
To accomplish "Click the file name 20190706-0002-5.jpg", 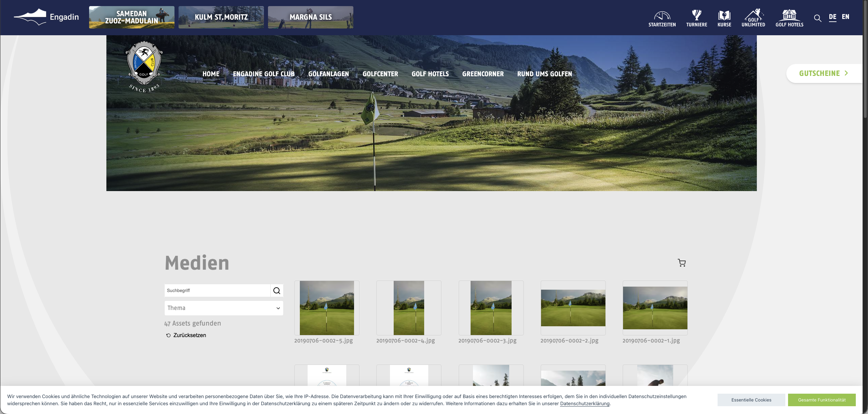I will (324, 341).
